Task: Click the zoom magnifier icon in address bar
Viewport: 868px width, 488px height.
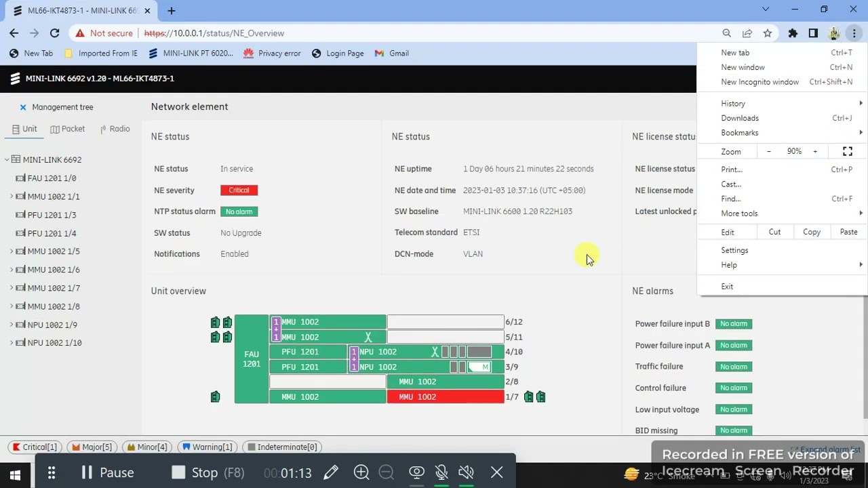Action: (727, 33)
